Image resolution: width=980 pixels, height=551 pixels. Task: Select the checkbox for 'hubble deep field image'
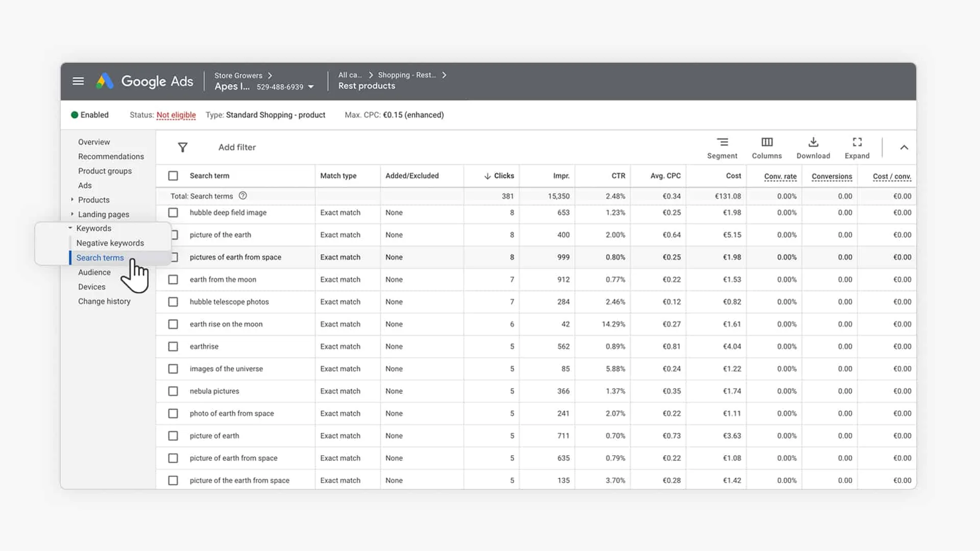pyautogui.click(x=173, y=213)
